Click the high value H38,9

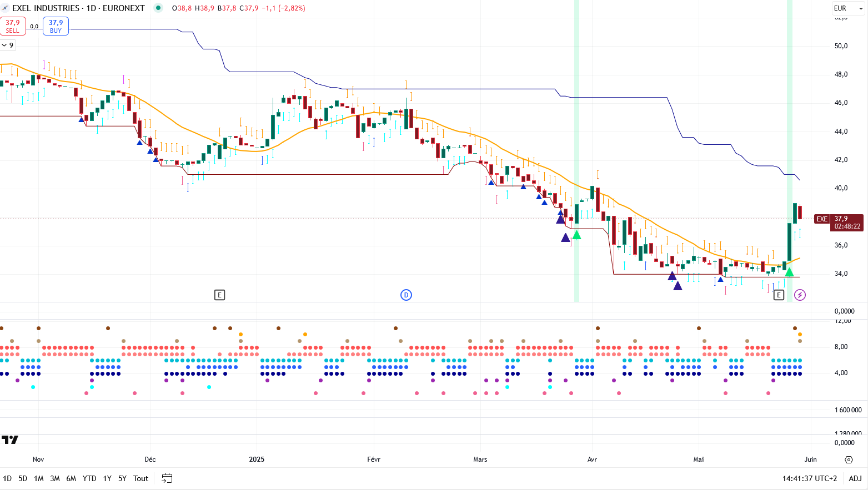pos(204,8)
